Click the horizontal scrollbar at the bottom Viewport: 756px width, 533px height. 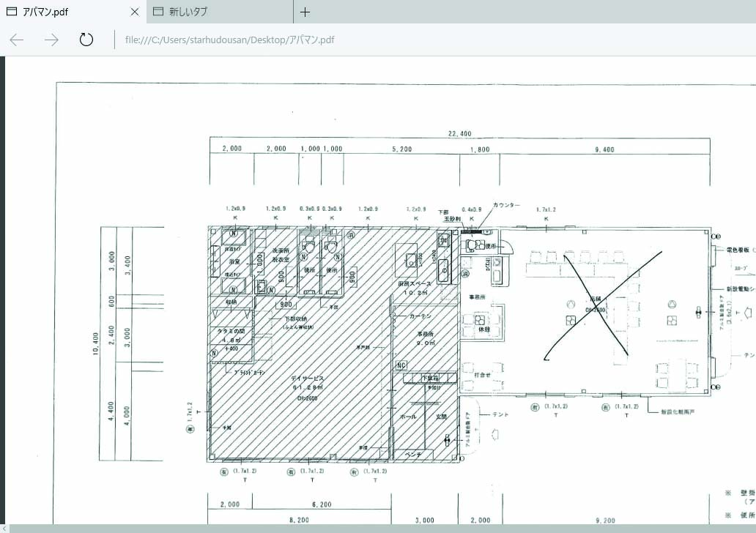tap(383, 529)
